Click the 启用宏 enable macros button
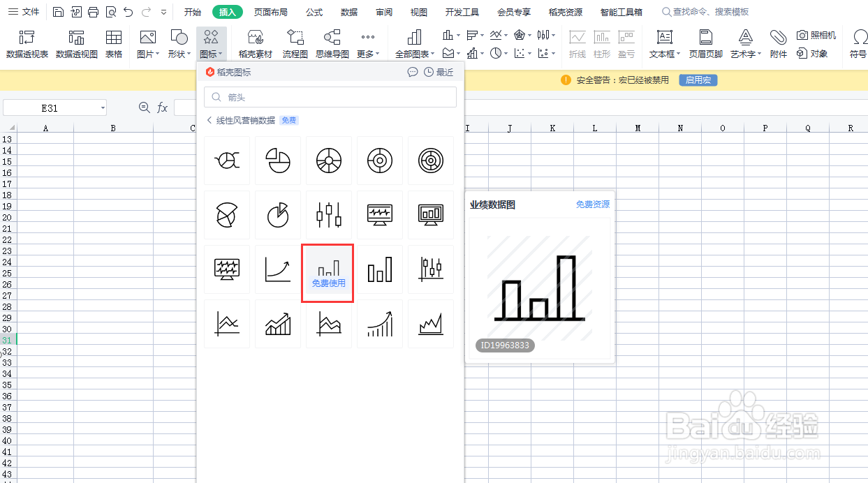868x483 pixels. click(697, 80)
